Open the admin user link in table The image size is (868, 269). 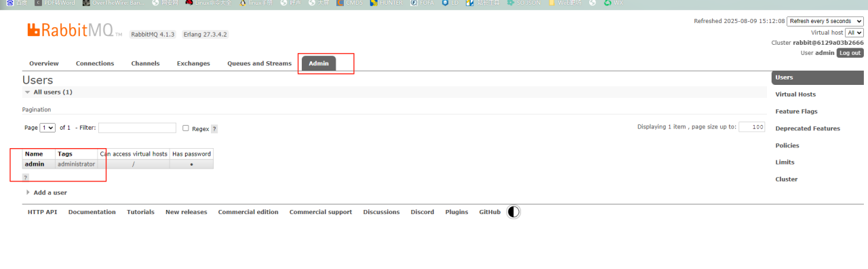[x=35, y=164]
